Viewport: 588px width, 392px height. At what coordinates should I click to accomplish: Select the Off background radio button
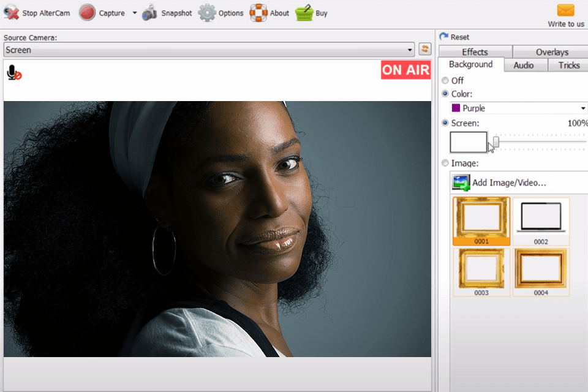coord(445,80)
